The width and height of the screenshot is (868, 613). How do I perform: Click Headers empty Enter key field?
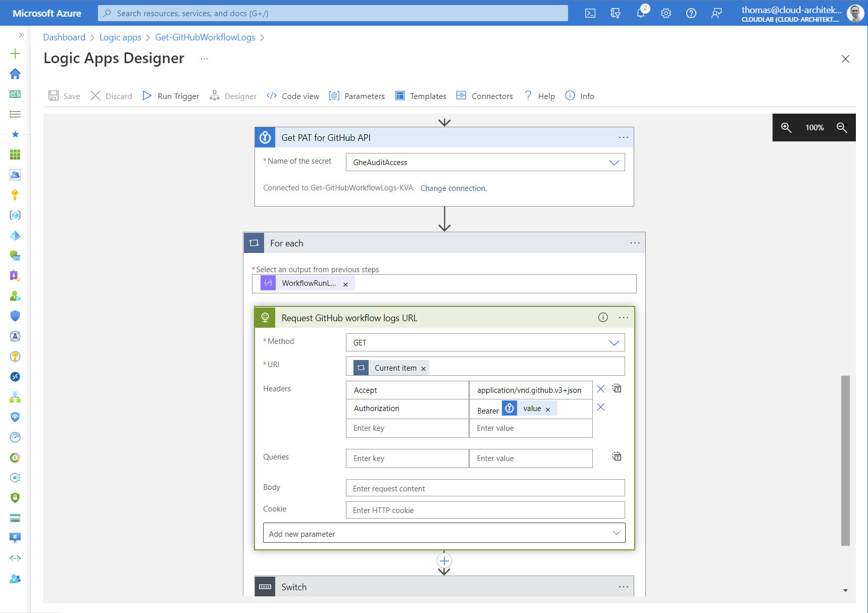pos(407,428)
